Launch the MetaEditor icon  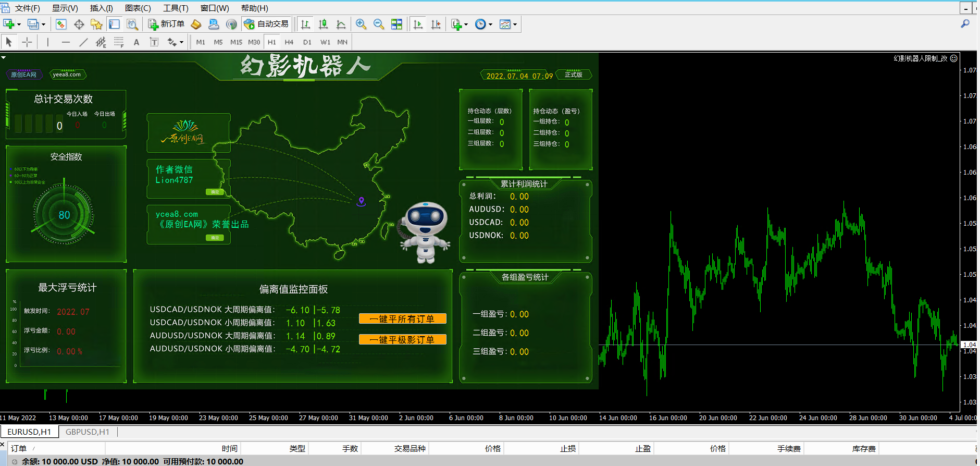[196, 24]
